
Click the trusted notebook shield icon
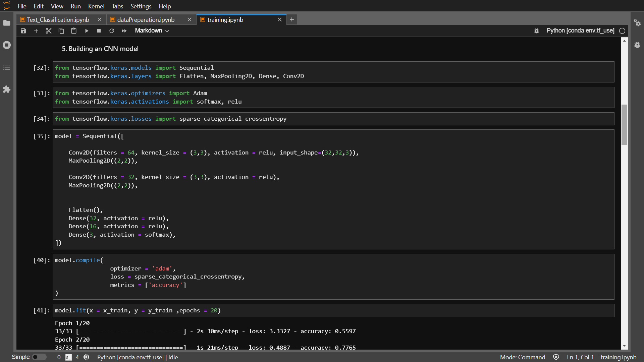(556, 357)
